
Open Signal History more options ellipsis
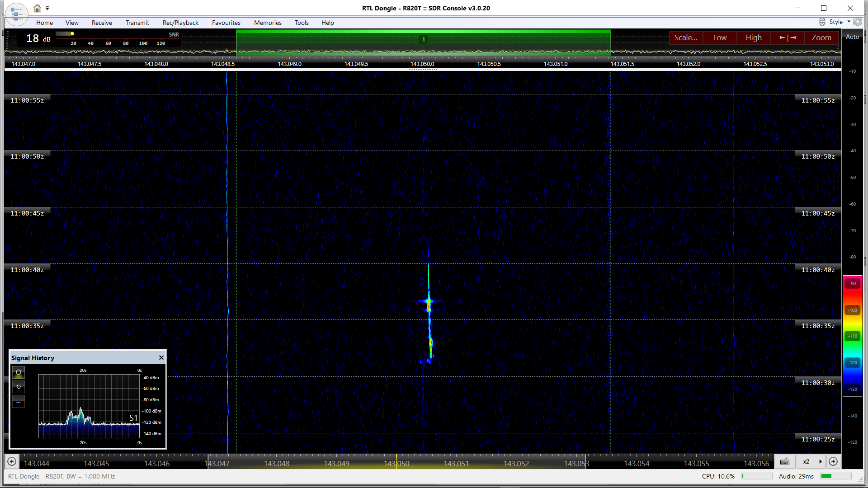(19, 402)
